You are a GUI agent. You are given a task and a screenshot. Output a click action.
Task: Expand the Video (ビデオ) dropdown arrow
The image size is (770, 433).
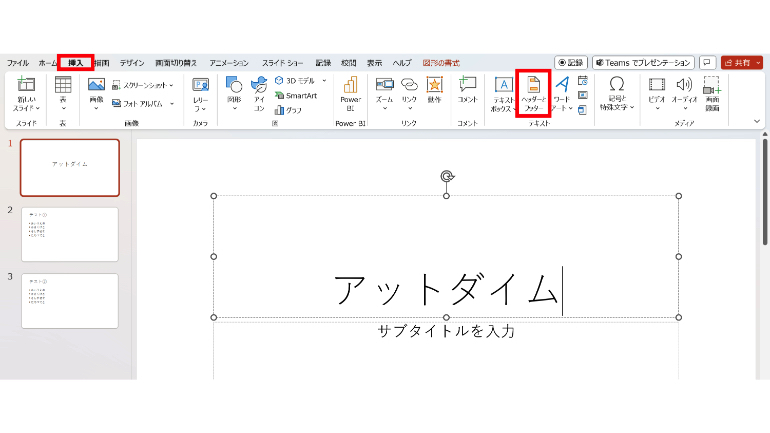657,108
